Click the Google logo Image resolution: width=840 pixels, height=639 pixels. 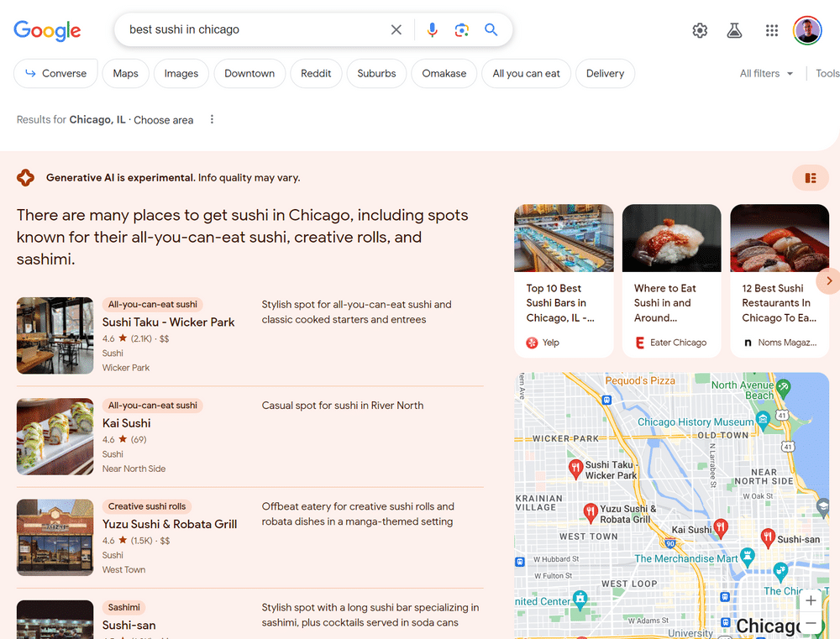point(47,31)
